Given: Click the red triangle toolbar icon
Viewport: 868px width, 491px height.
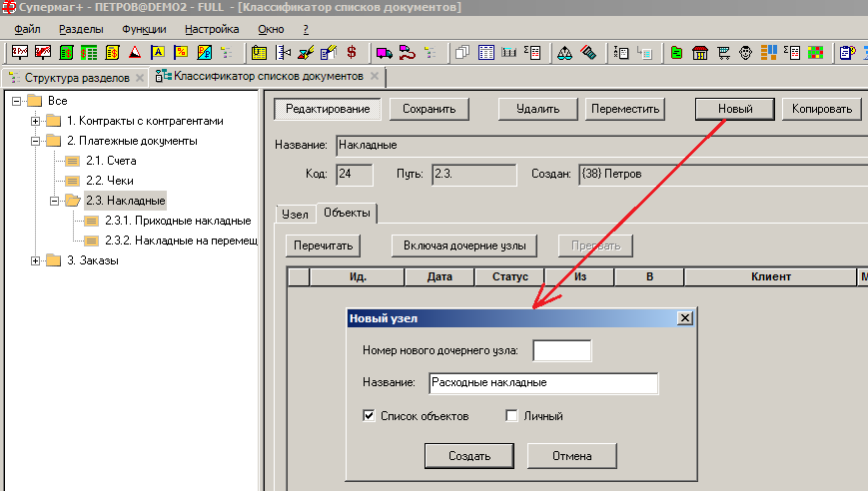Looking at the screenshot, I should (x=135, y=53).
